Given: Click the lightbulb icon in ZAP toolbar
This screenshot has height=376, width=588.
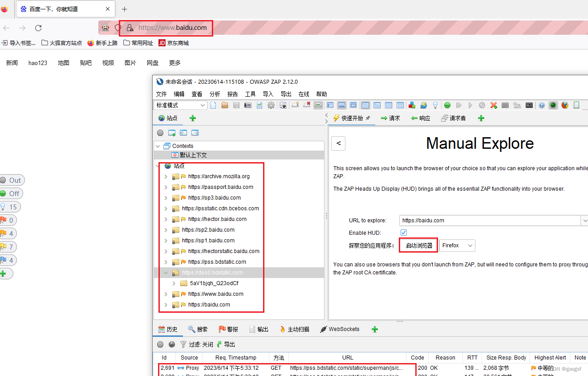Looking at the screenshot, I should 435,105.
